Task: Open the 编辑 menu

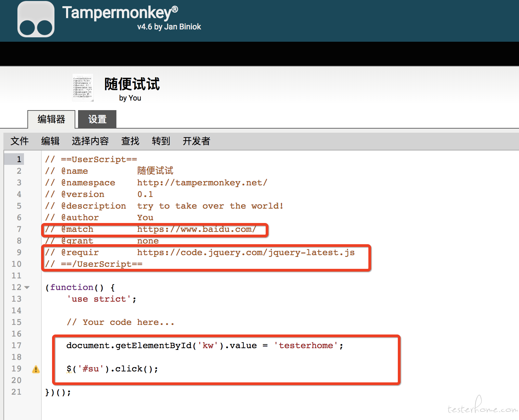Action: [50, 141]
